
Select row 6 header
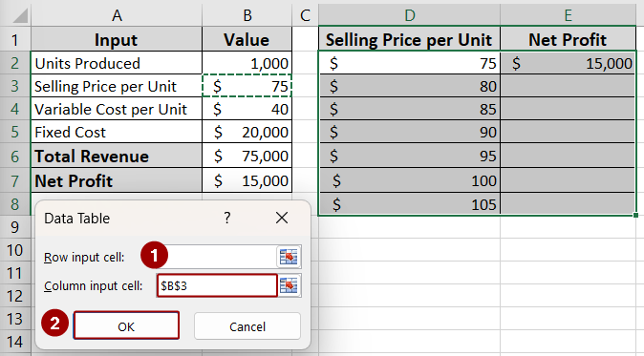tap(15, 156)
